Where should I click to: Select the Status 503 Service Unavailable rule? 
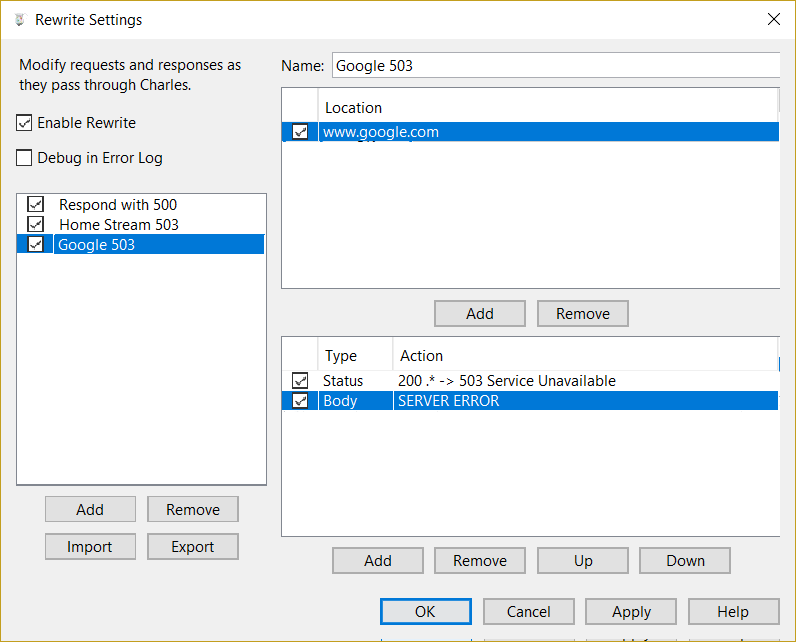[x=506, y=381]
